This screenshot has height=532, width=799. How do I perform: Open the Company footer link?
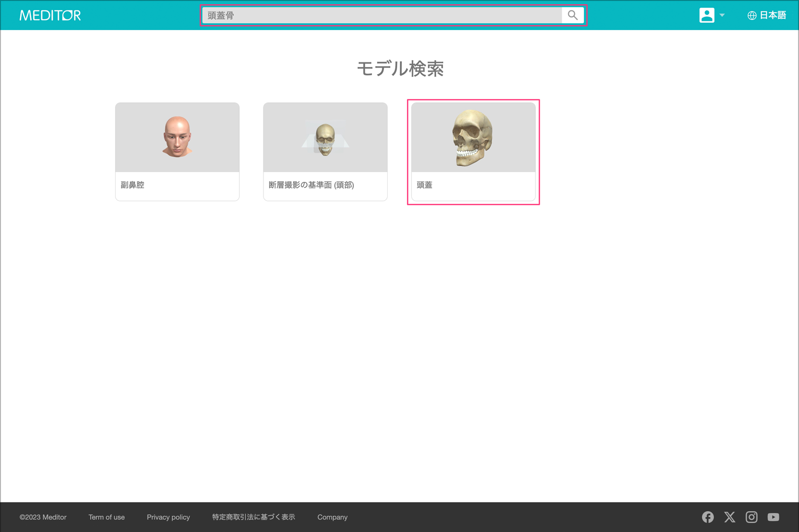(332, 517)
